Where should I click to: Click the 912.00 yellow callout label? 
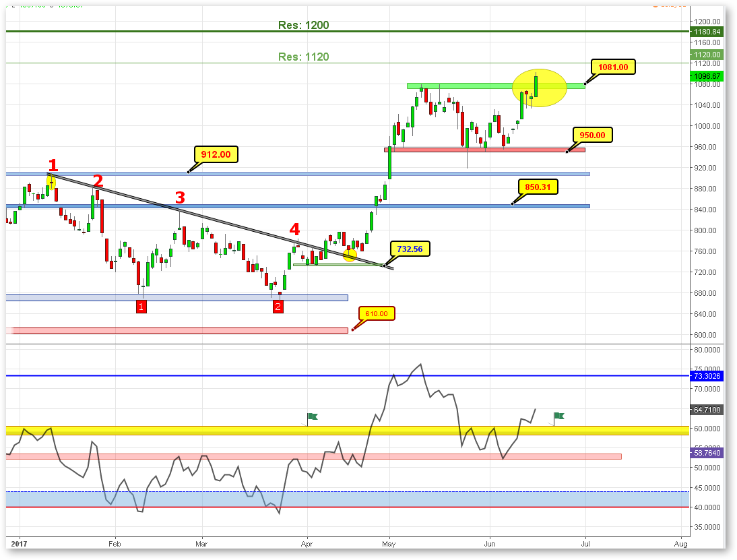pyautogui.click(x=216, y=154)
